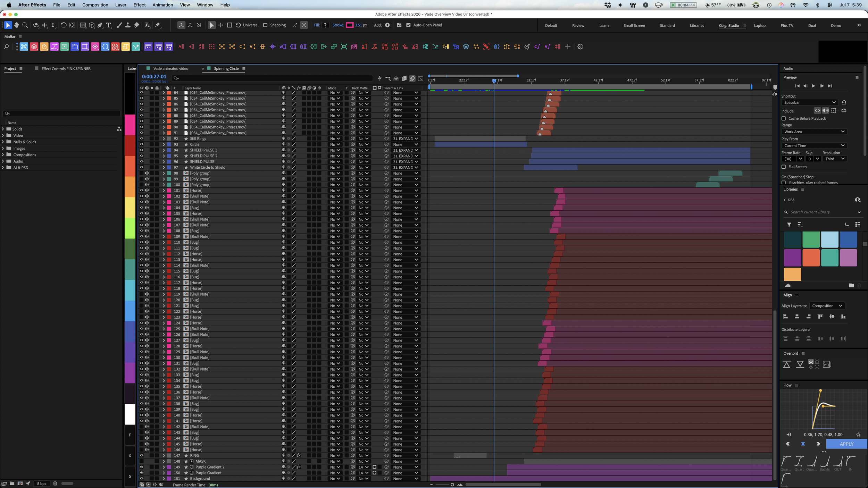Image resolution: width=868 pixels, height=488 pixels.
Task: Hide the Still Rings layer
Action: click(142, 139)
